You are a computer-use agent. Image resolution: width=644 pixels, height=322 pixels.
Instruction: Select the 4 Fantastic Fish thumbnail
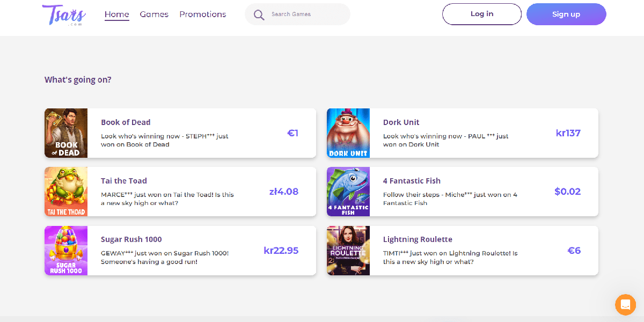pos(348,192)
